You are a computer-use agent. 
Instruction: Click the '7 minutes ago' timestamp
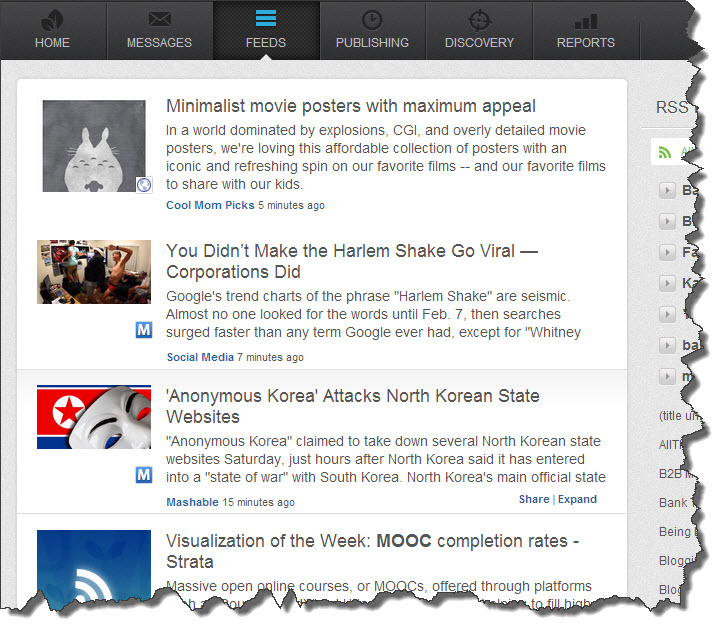270,357
